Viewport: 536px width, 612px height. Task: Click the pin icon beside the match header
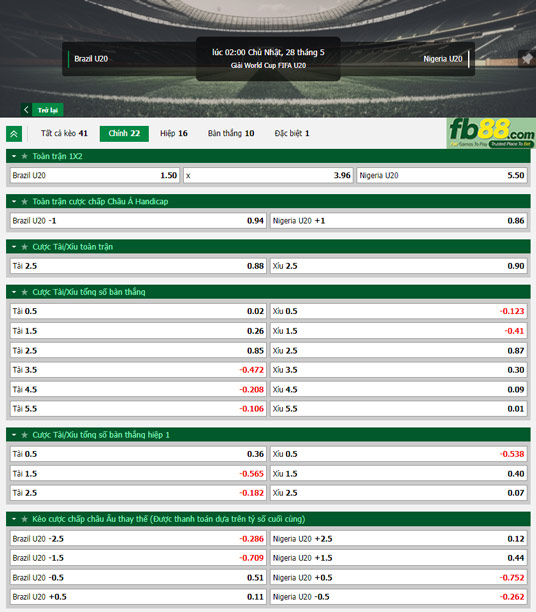click(527, 59)
